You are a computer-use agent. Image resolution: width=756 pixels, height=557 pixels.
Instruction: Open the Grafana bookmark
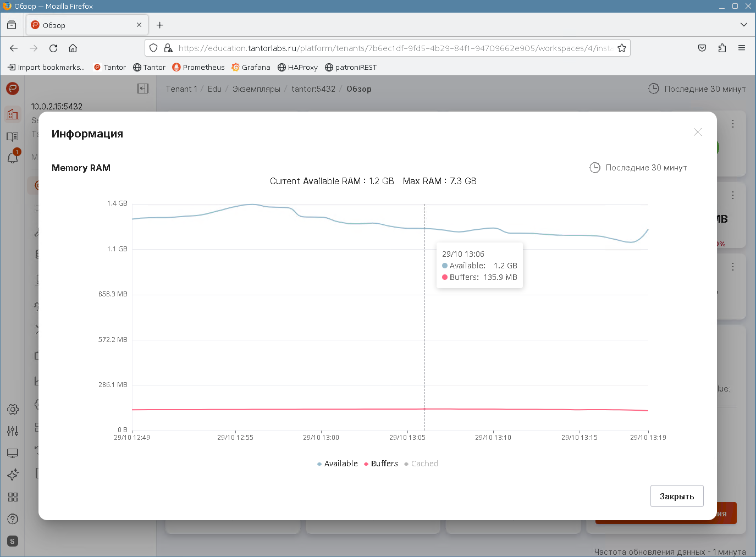click(x=251, y=67)
